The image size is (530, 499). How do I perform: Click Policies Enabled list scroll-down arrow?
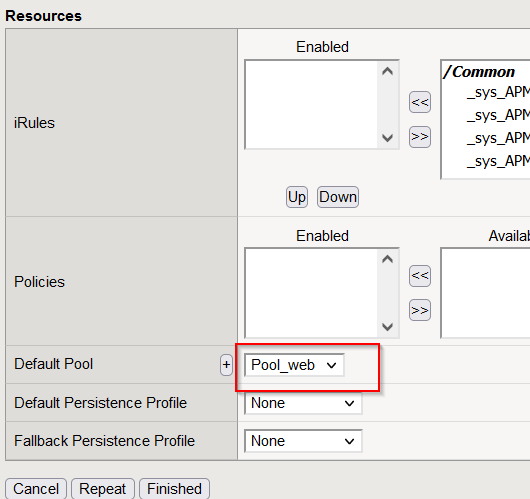pos(387,327)
